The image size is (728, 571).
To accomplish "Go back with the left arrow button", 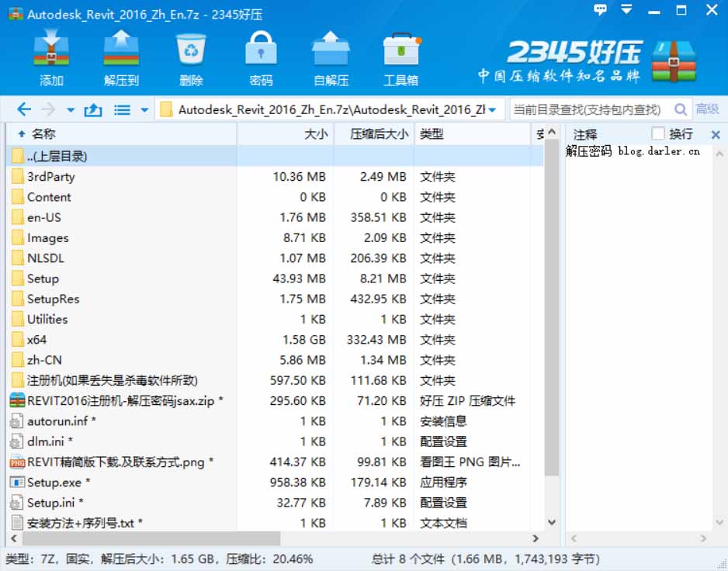I will (23, 109).
